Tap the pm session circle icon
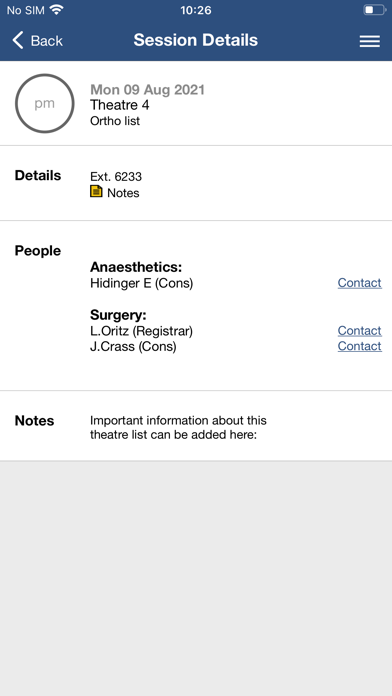The width and height of the screenshot is (392, 696). coord(45,103)
